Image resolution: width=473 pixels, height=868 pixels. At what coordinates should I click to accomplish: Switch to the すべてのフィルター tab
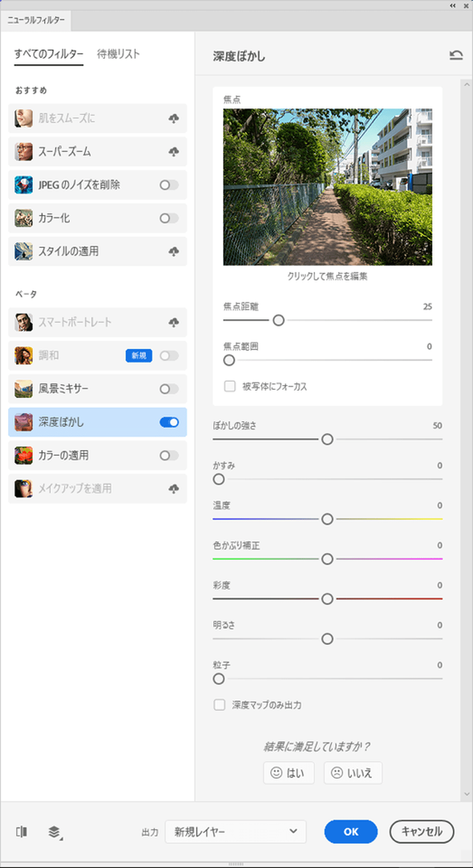pyautogui.click(x=49, y=54)
